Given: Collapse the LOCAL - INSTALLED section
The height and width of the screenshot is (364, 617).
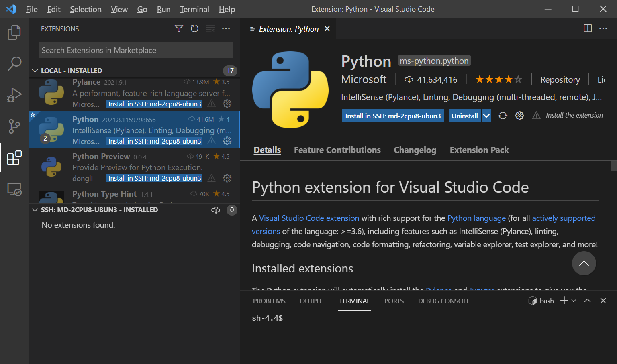Looking at the screenshot, I should [35, 71].
